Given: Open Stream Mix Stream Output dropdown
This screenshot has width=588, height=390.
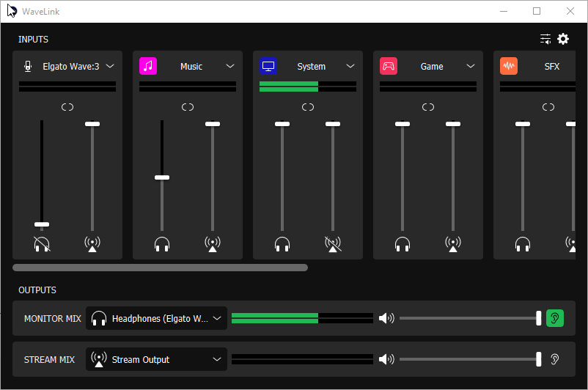Looking at the screenshot, I should coord(156,359).
